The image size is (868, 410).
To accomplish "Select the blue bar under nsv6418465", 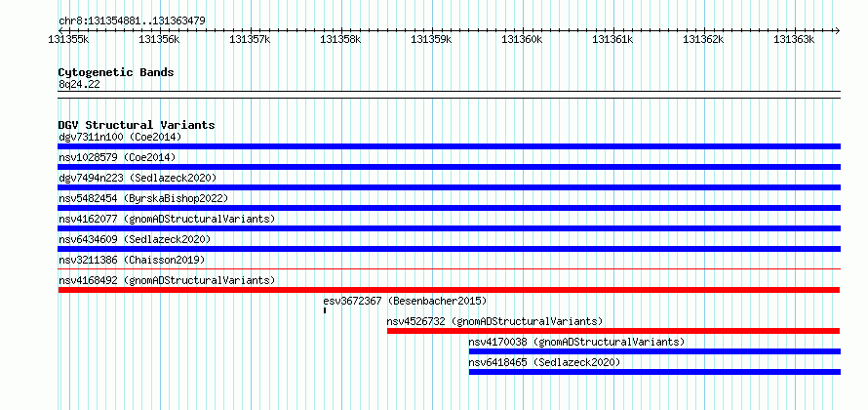I will [654, 372].
